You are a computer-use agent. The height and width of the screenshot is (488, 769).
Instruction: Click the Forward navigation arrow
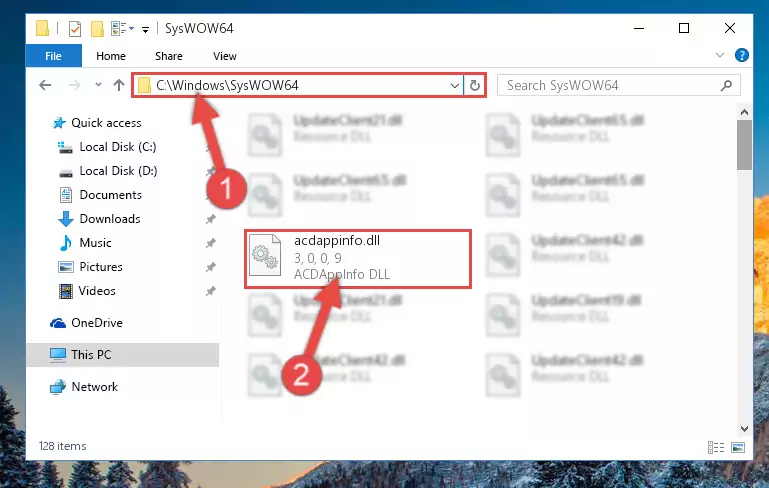75,85
